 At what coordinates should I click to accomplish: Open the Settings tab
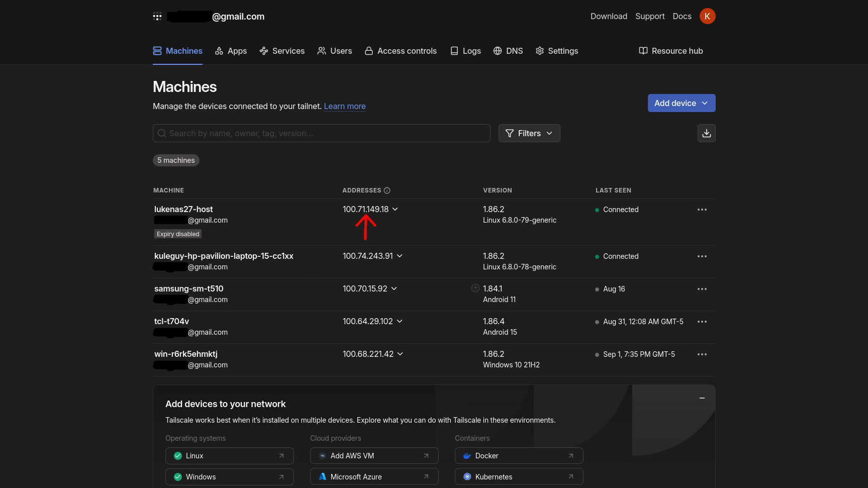pyautogui.click(x=557, y=51)
